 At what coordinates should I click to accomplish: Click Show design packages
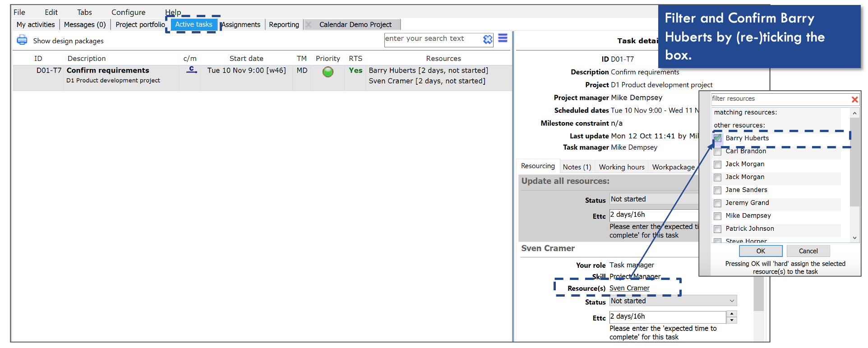click(68, 41)
